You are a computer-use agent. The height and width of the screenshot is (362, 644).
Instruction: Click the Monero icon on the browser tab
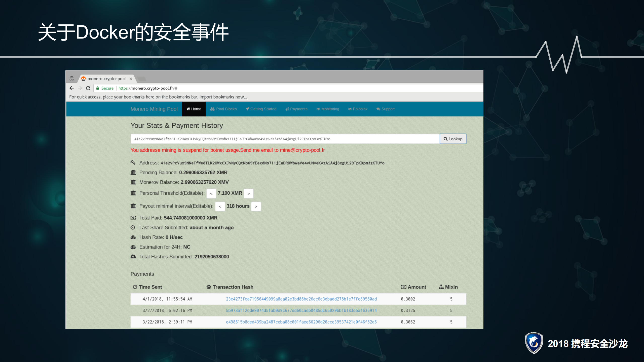(x=84, y=79)
